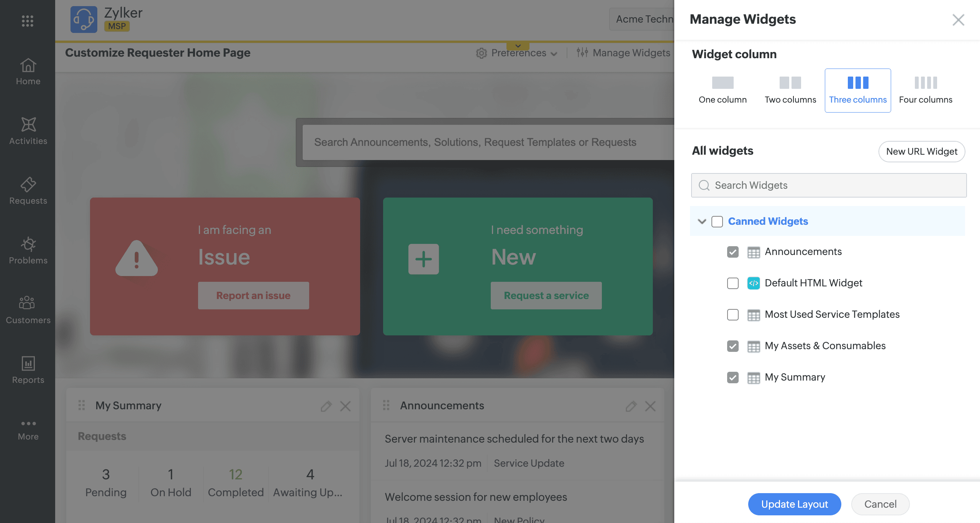Open Problems module with bug icon
This screenshot has height=523, width=980.
tap(28, 251)
